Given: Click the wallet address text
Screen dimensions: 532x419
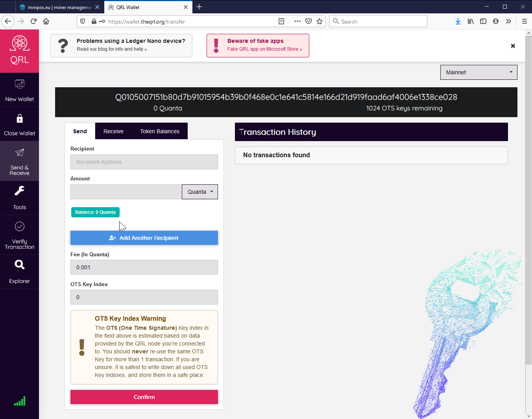Looking at the screenshot, I should 286,97.
